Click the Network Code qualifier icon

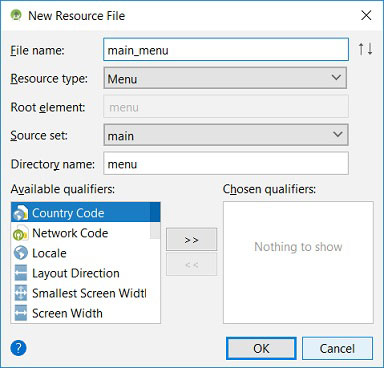pyautogui.click(x=20, y=233)
